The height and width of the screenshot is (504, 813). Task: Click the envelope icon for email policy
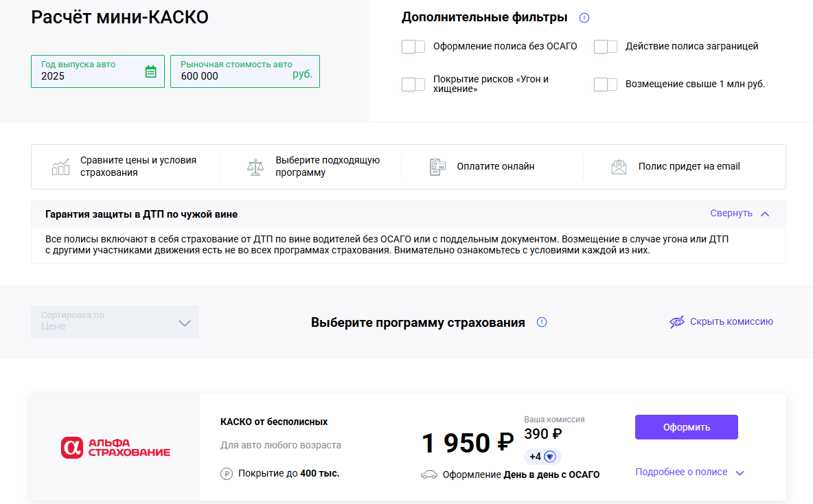point(619,167)
